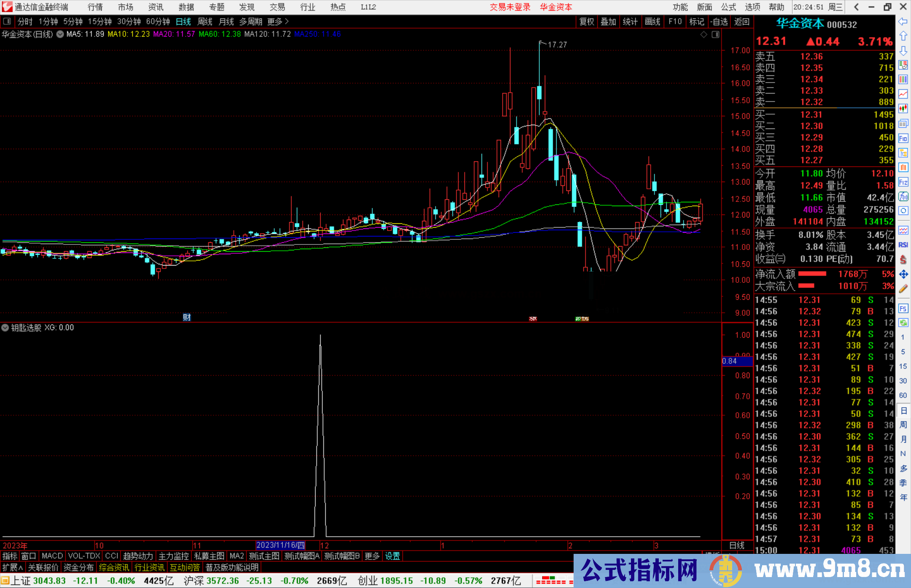The width and height of the screenshot is (911, 588).
Task: Toggle the chart panel layout square icon
Action: (715, 35)
